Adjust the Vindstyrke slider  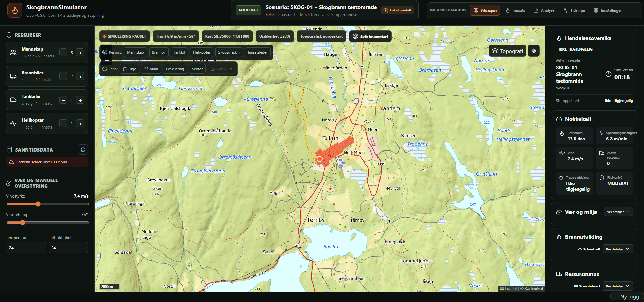(48, 204)
